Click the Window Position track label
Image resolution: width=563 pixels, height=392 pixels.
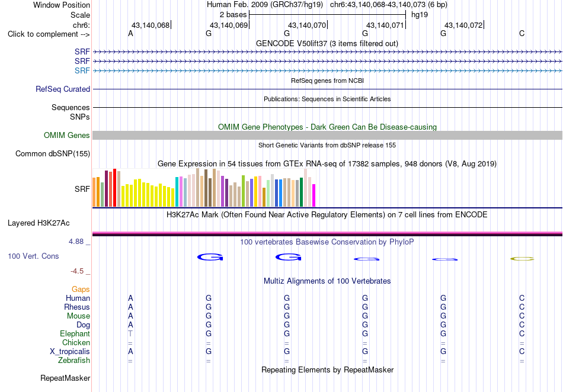(62, 5)
